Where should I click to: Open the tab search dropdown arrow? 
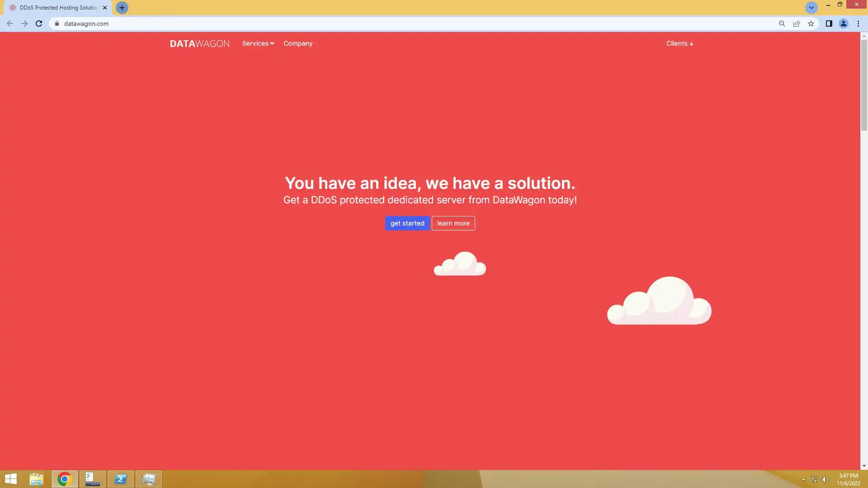pyautogui.click(x=811, y=8)
